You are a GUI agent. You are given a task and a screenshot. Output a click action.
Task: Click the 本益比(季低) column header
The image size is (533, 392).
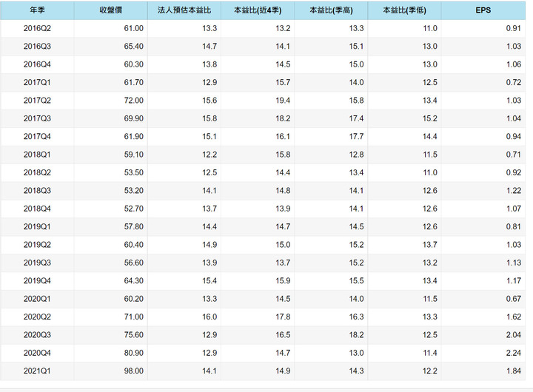[x=404, y=11]
